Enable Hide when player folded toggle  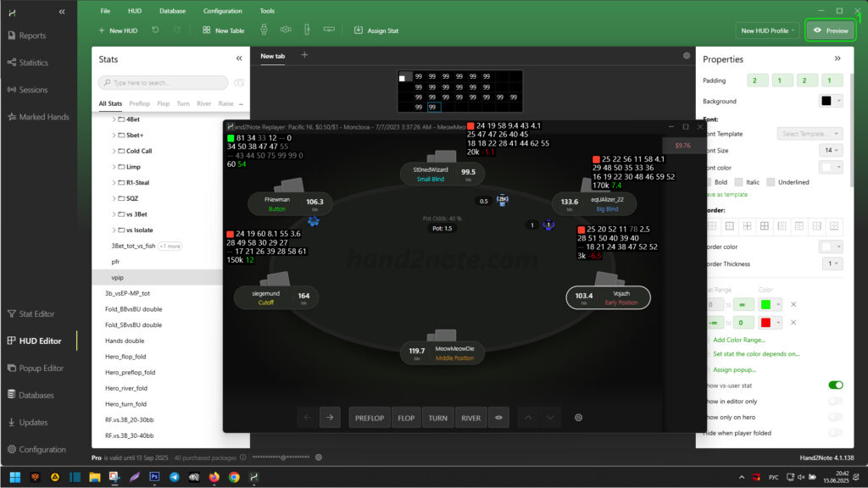(835, 433)
